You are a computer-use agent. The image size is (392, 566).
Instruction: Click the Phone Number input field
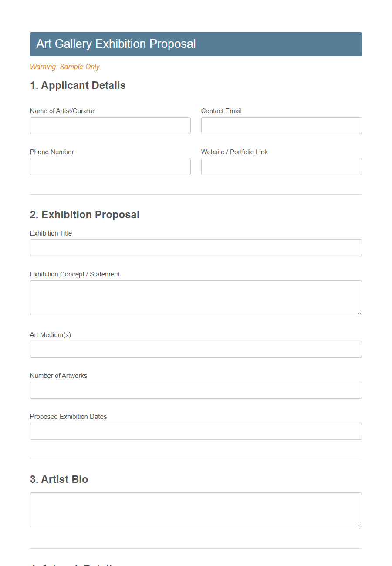tap(110, 166)
